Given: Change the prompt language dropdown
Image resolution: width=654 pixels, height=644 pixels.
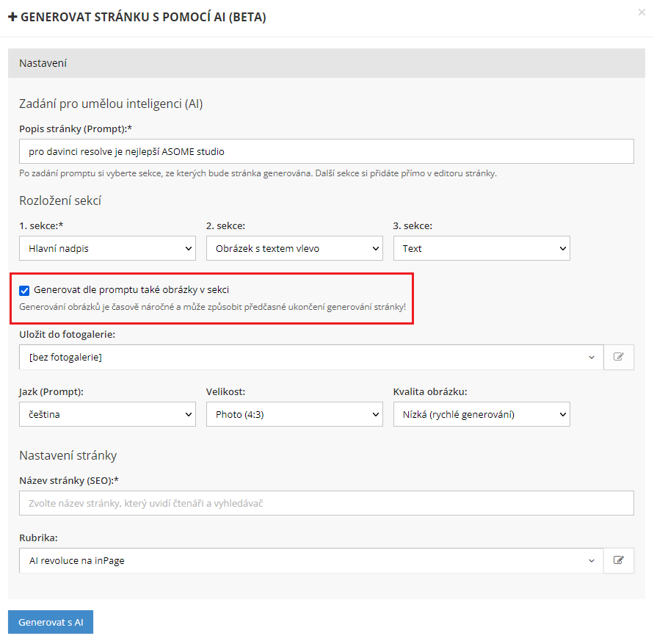Looking at the screenshot, I should [x=107, y=414].
